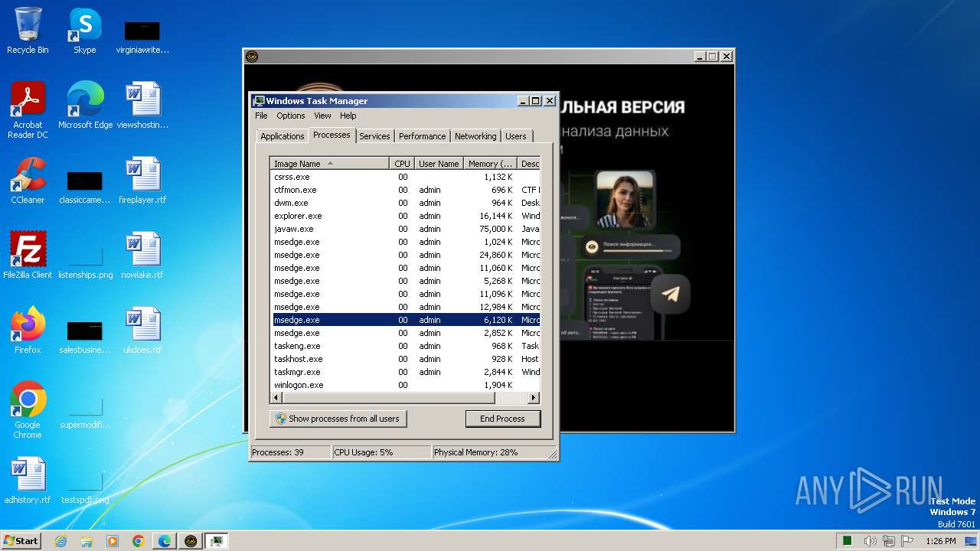This screenshot has height=551, width=980.
Task: Select the salesbusine... desktop file
Action: (x=85, y=337)
